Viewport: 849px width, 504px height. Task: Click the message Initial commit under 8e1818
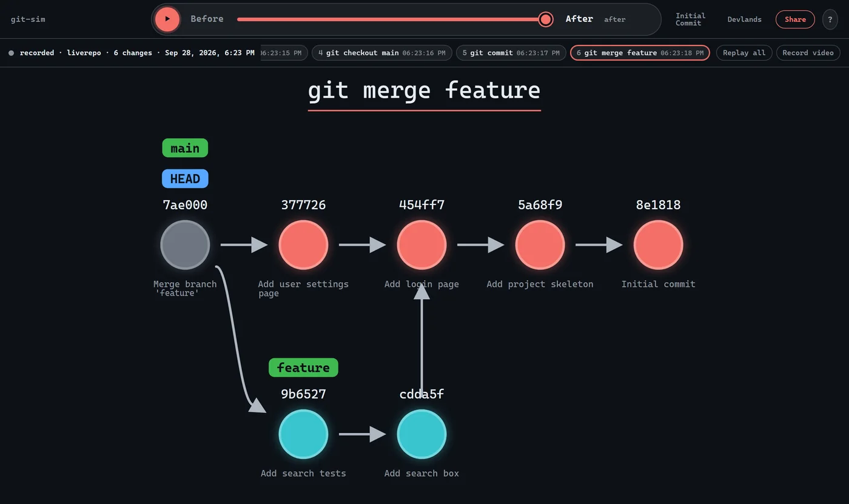[658, 284]
